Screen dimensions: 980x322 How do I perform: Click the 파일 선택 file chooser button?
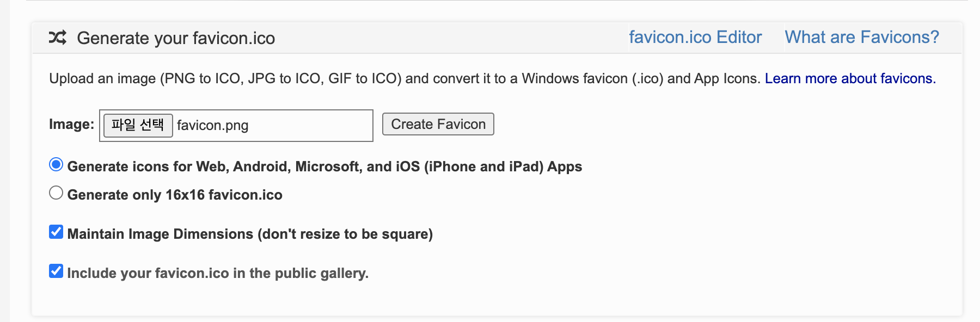coord(138,126)
